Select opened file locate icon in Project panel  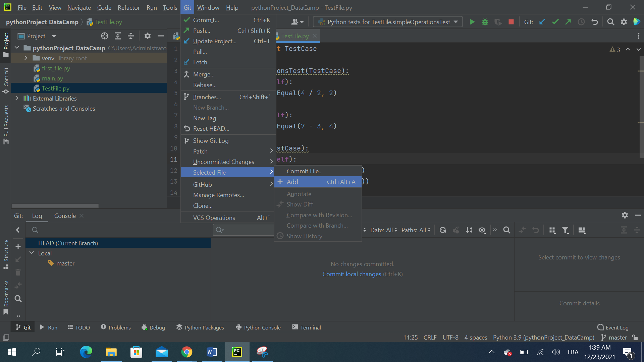tap(105, 36)
